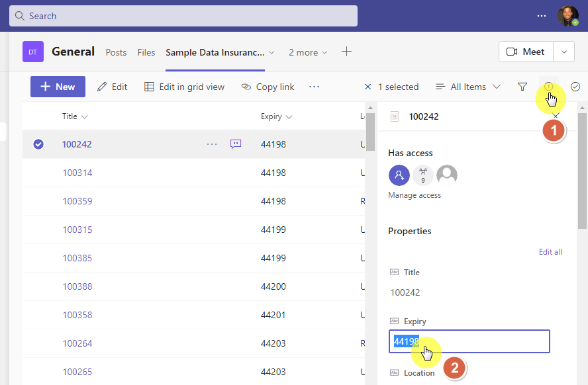Open item 100388
This screenshot has height=385, width=588.
point(77,286)
